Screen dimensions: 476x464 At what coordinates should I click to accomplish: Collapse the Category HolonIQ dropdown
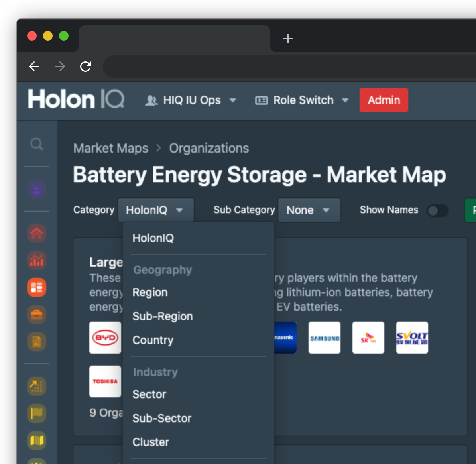(x=155, y=210)
